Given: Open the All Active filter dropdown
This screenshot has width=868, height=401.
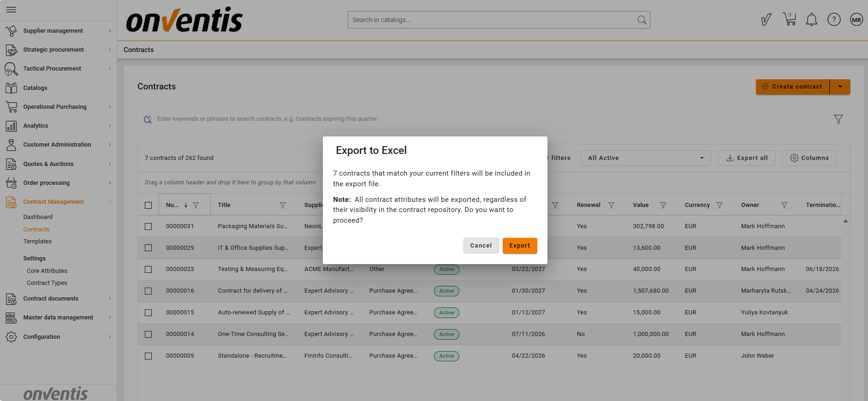Looking at the screenshot, I should point(646,158).
